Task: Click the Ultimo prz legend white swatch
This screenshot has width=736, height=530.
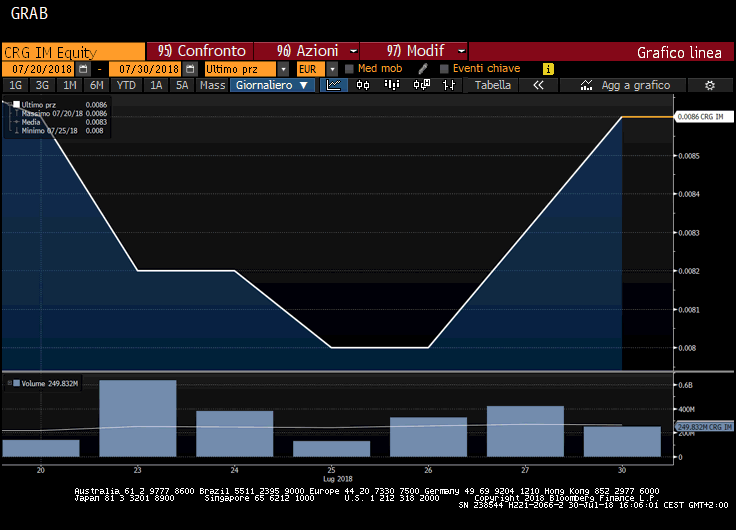Action: (x=16, y=104)
